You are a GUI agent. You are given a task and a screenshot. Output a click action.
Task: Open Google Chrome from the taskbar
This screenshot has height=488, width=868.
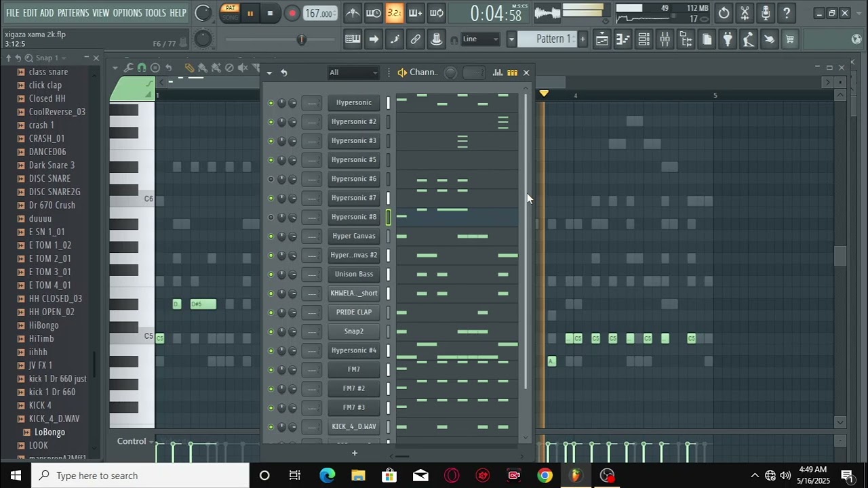[x=545, y=476]
